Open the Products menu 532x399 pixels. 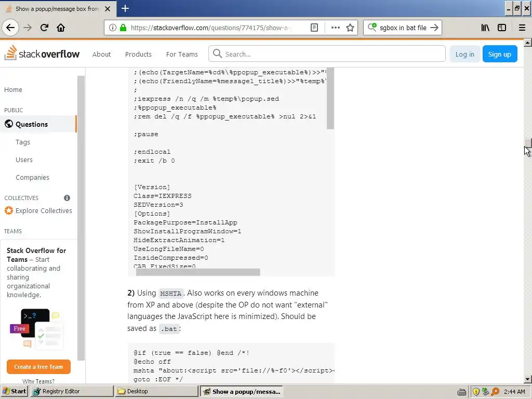138,54
